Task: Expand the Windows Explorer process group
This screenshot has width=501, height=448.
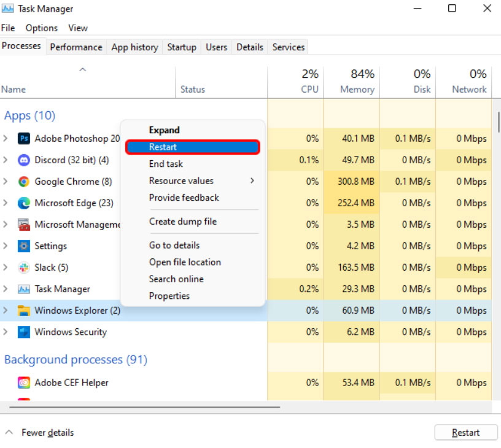Action: 6,311
